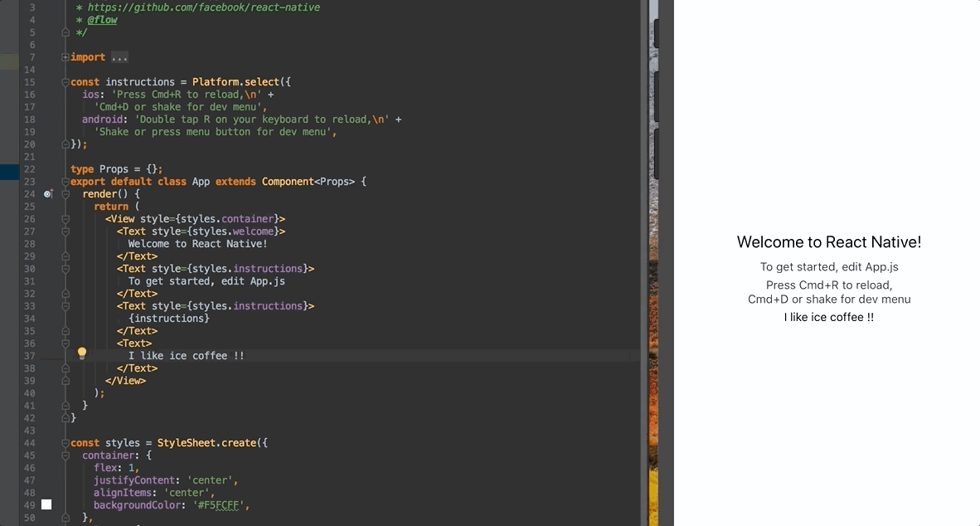Click the class closing fold marker at line 42

click(x=65, y=418)
